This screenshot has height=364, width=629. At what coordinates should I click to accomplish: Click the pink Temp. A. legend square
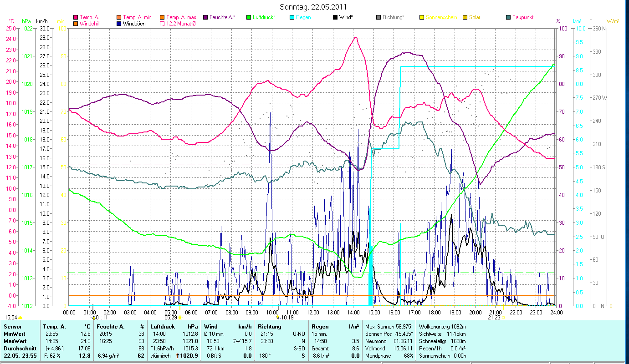[76, 17]
